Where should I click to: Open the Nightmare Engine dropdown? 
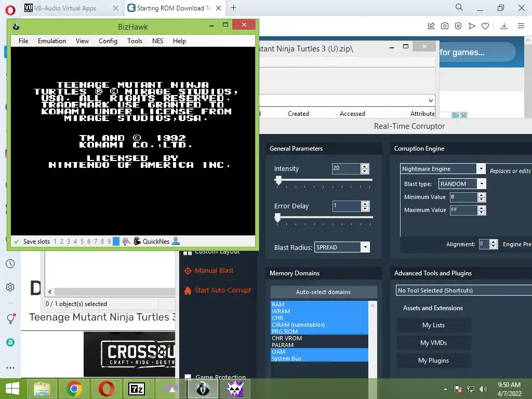point(481,169)
